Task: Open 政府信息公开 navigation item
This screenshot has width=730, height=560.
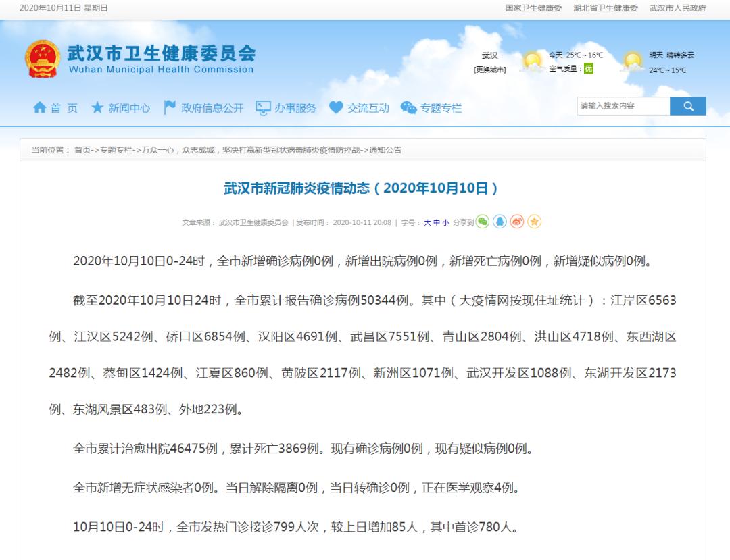Action: pyautogui.click(x=212, y=108)
